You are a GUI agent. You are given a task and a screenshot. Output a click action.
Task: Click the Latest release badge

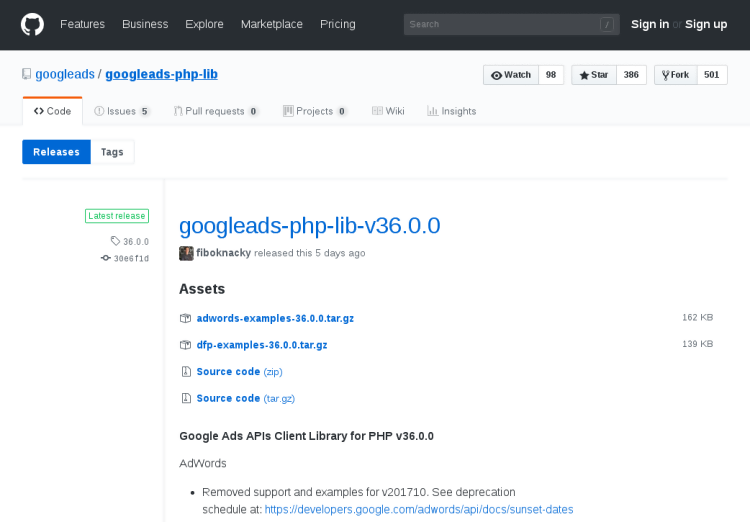117,216
